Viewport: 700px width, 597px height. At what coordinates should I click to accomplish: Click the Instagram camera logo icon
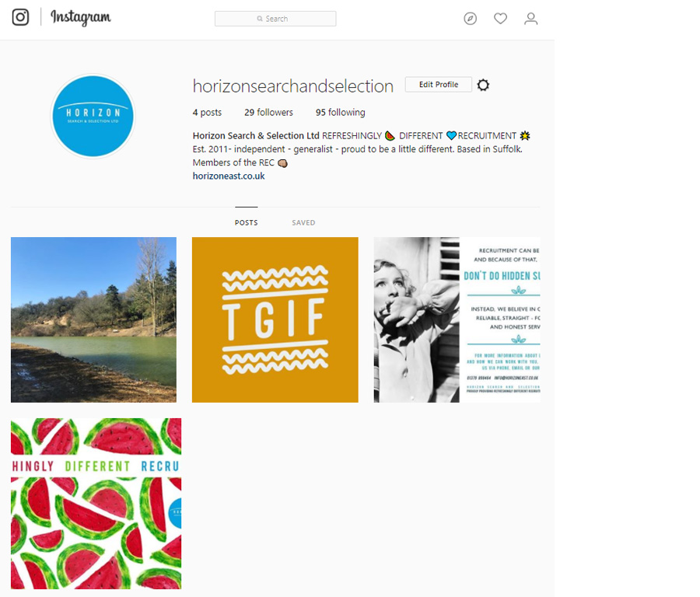(20, 17)
